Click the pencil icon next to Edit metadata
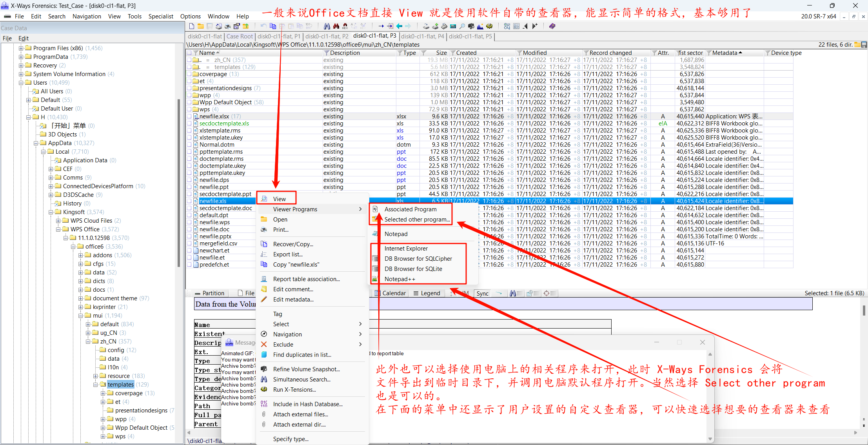The image size is (868, 445). point(264,300)
